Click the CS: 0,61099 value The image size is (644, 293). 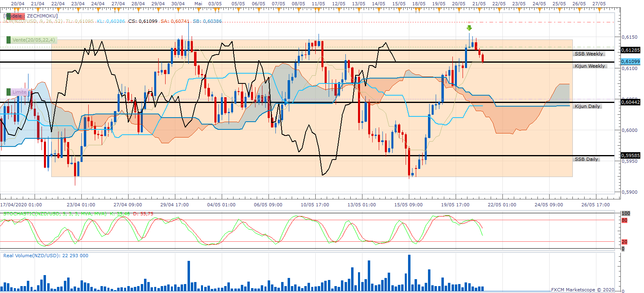(143, 21)
